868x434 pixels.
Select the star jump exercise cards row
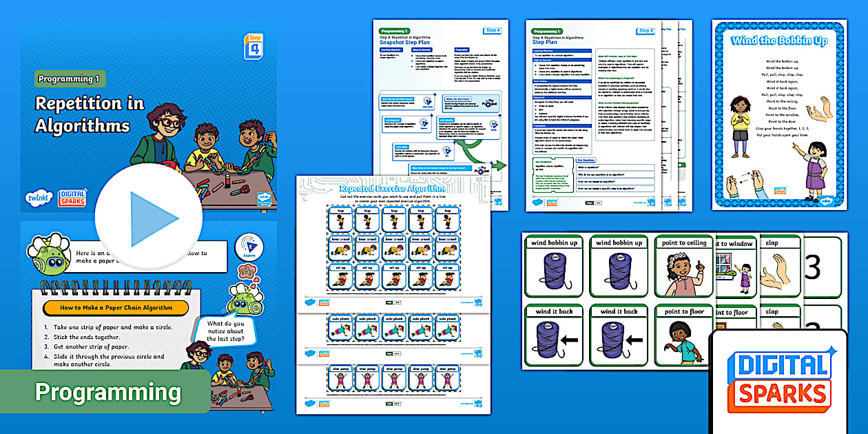[x=393, y=381]
